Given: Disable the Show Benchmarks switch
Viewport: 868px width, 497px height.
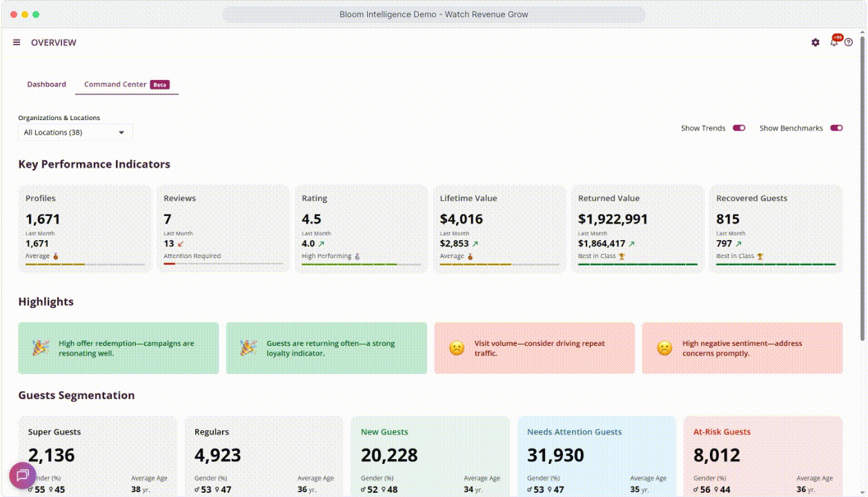Looking at the screenshot, I should click(836, 128).
